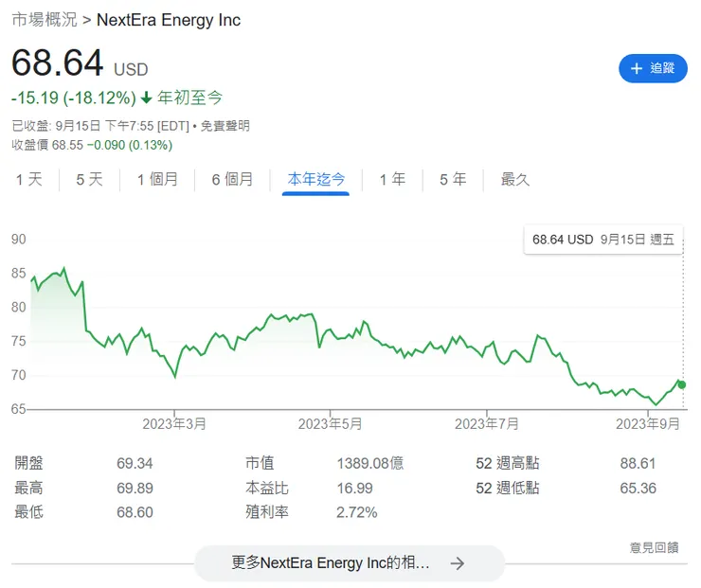The image size is (701, 588).
Task: Open the 免責聲明 disclaimer link
Action: tap(225, 126)
